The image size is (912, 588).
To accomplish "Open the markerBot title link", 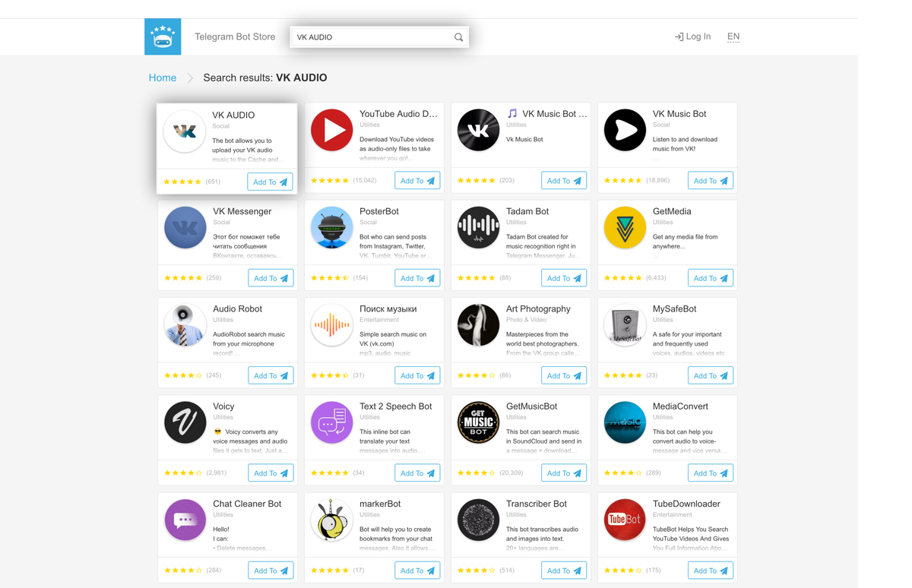I will coord(380,504).
